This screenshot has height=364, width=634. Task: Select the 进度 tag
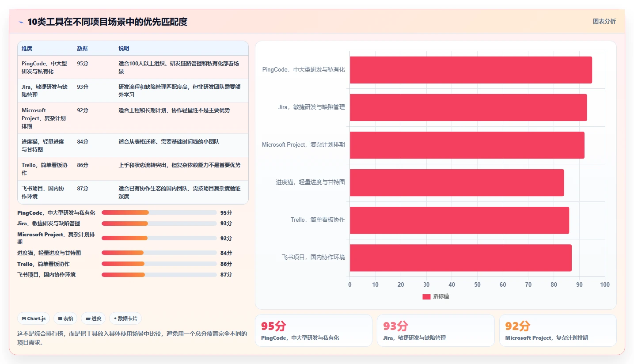(x=93, y=318)
